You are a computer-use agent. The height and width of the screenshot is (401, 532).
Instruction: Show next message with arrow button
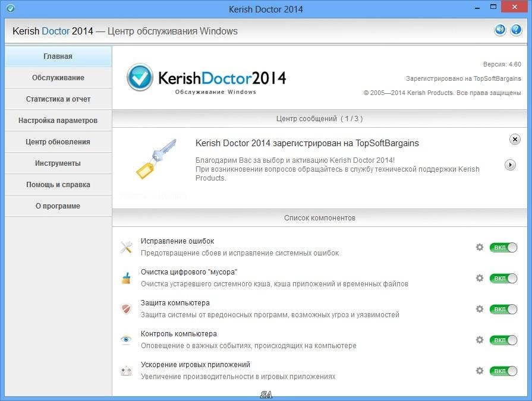click(510, 165)
